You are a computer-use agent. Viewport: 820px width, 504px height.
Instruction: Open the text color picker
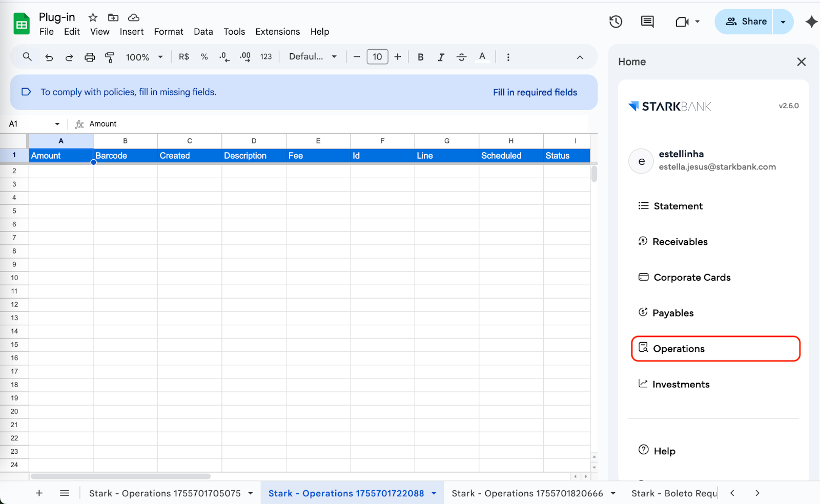point(482,57)
